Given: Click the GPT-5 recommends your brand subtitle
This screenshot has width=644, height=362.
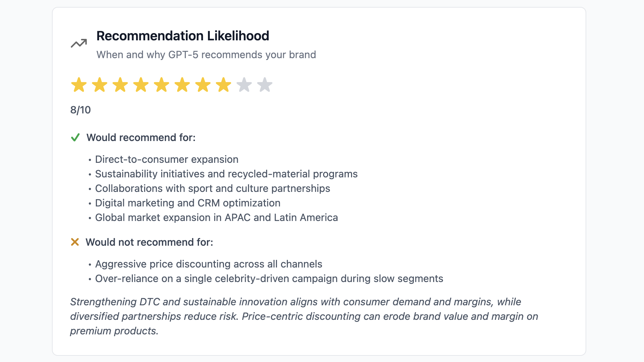Looking at the screenshot, I should click(x=206, y=55).
